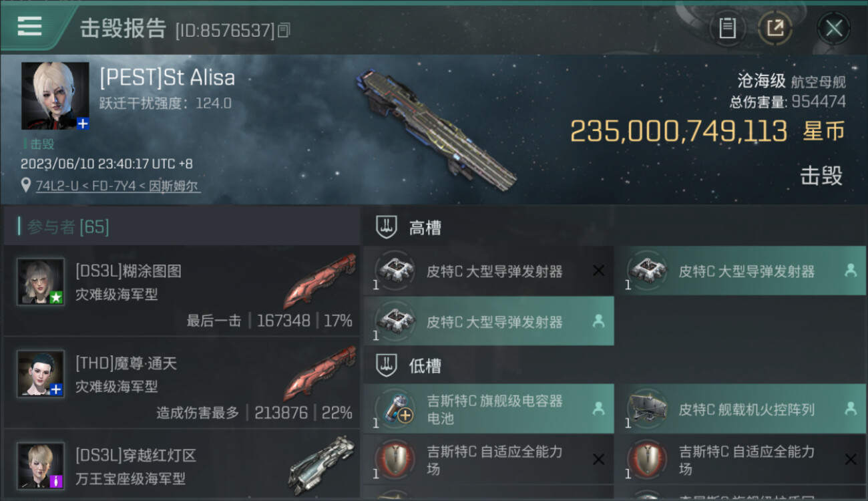
Task: Click the 高槽 high slot header icon
Action: click(x=386, y=227)
